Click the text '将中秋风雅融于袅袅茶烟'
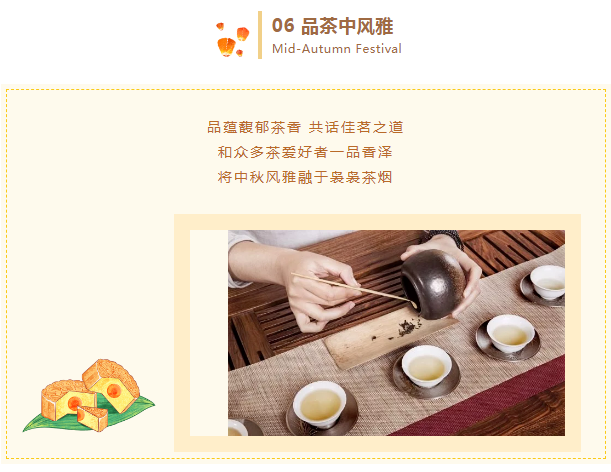Screen dimensions: 611x472 [305, 177]
